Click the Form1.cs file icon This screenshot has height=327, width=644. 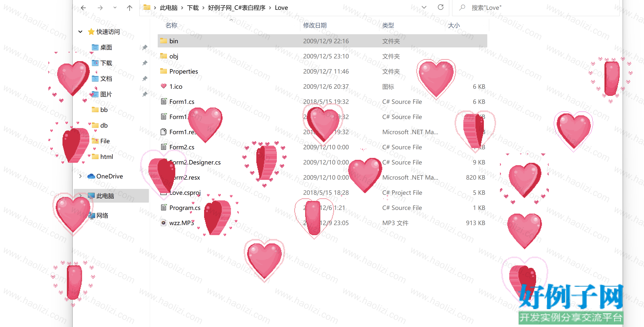click(164, 101)
